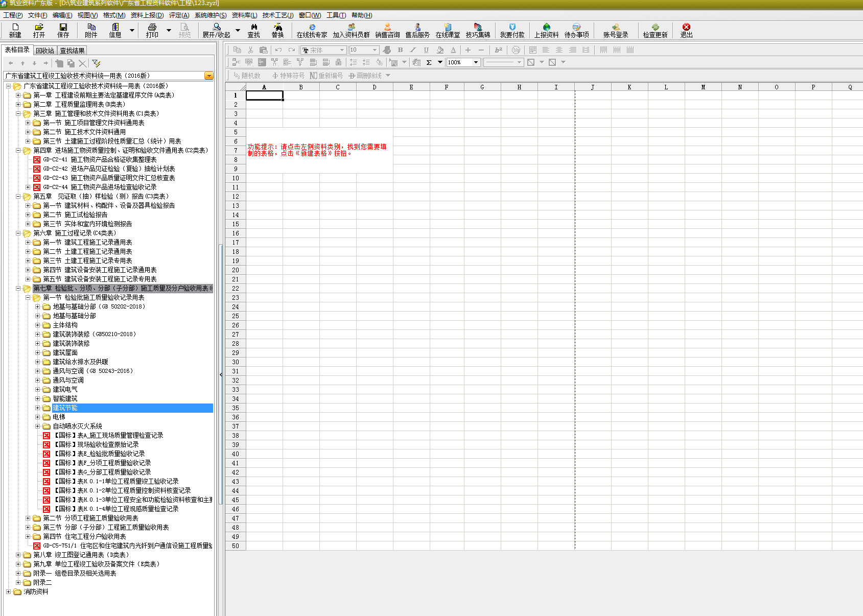Viewport: 863px width, 616px height.
Task: Open the 技术工艺(J) menu
Action: click(277, 15)
